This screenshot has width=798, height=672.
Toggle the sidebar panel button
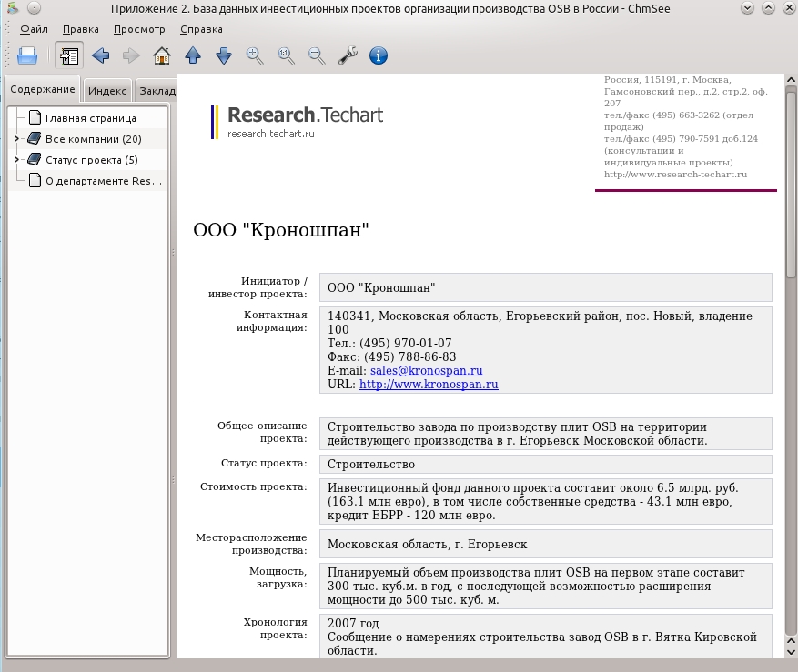[x=69, y=55]
